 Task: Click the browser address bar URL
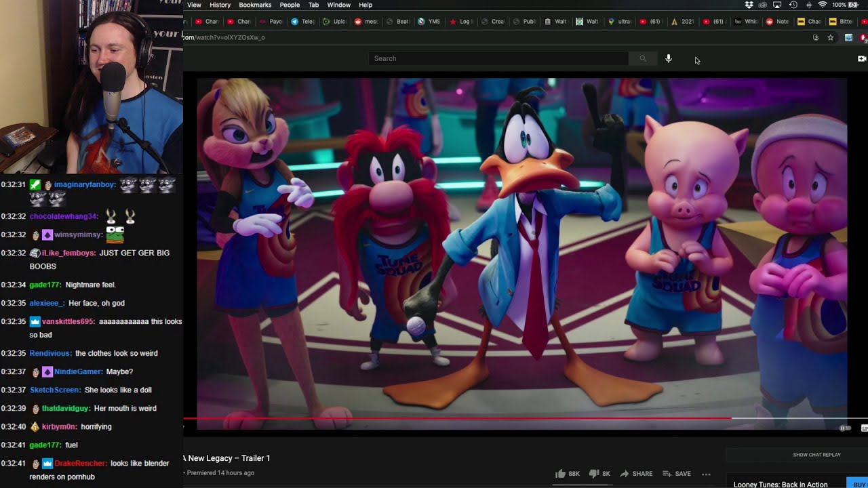tap(224, 37)
